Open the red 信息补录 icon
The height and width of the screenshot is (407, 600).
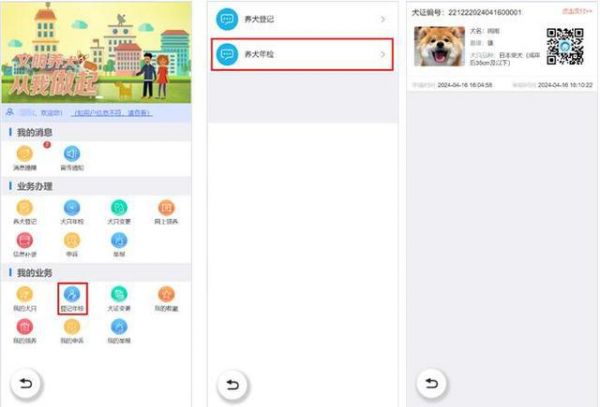coord(25,240)
